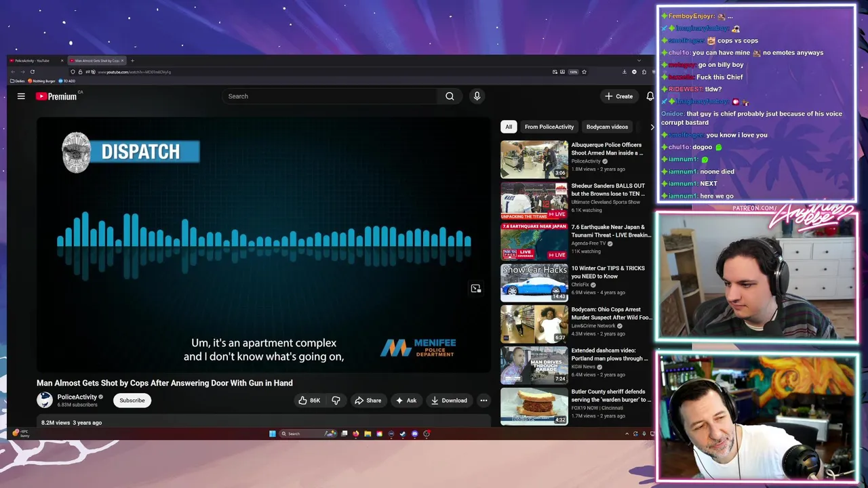Open YouTube notifications bell
868x488 pixels.
click(x=650, y=96)
